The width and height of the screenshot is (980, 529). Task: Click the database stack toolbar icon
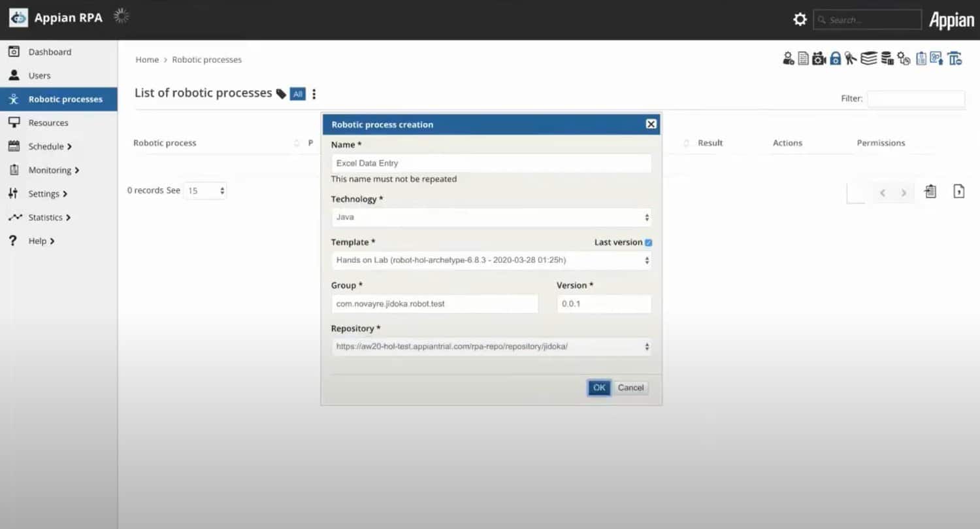(x=887, y=58)
